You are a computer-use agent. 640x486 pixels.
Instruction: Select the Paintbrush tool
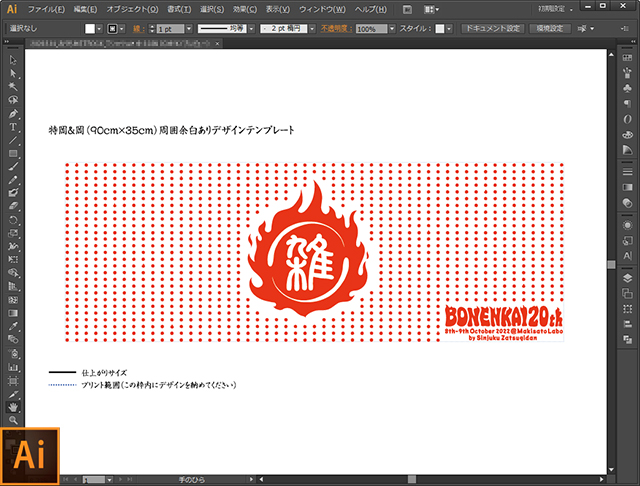tap(13, 166)
